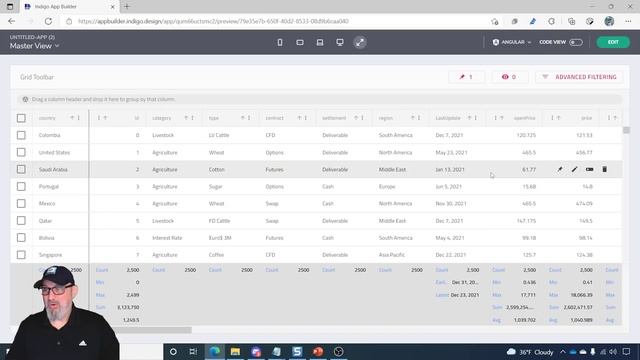Click the category column sort arrow
This screenshot has height=360, width=640.
tap(186, 118)
